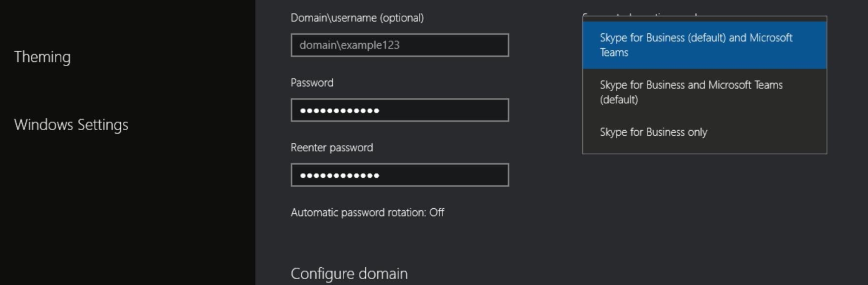This screenshot has height=285, width=868.
Task: Click the empty right end of Domain\username field
Action: click(483, 45)
